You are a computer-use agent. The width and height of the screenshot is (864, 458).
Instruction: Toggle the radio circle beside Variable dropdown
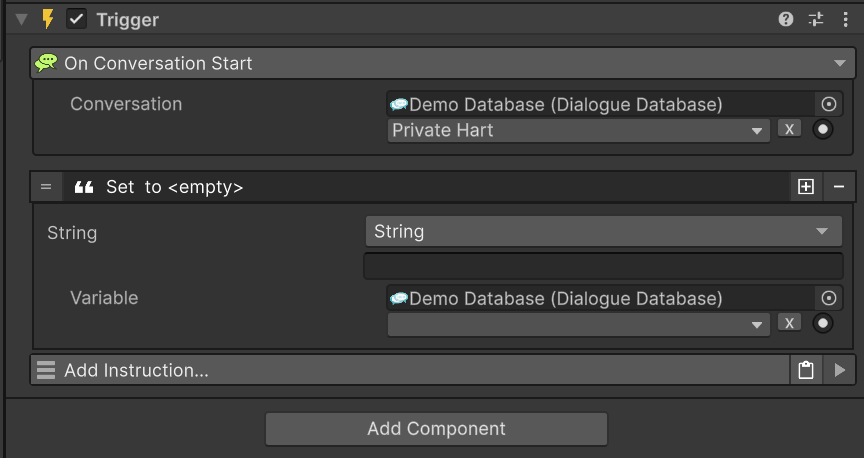pos(823,323)
